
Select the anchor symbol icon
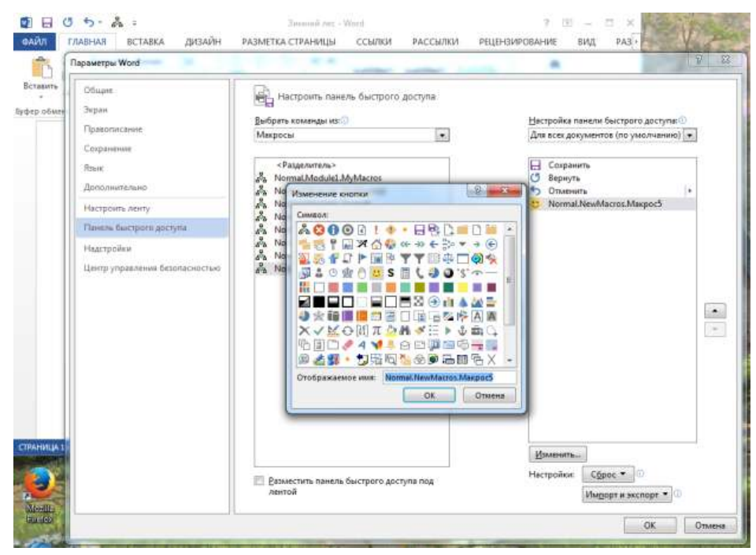[x=461, y=329]
